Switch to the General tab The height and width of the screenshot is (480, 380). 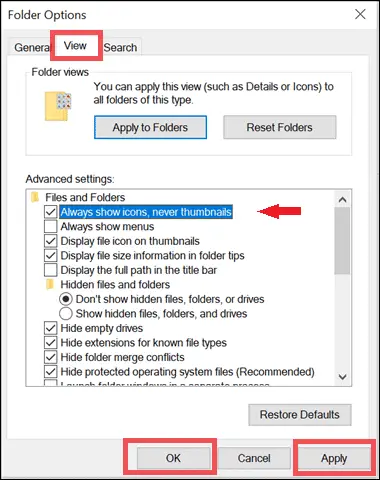point(31,48)
